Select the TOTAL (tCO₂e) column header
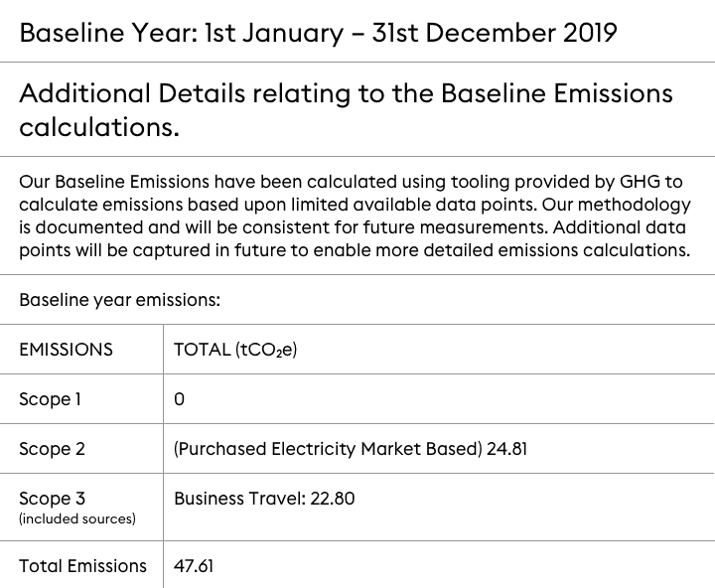The image size is (715, 588). tap(235, 349)
